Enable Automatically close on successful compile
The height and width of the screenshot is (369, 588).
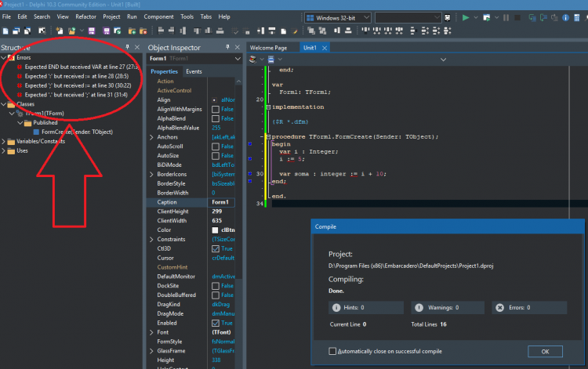(332, 351)
